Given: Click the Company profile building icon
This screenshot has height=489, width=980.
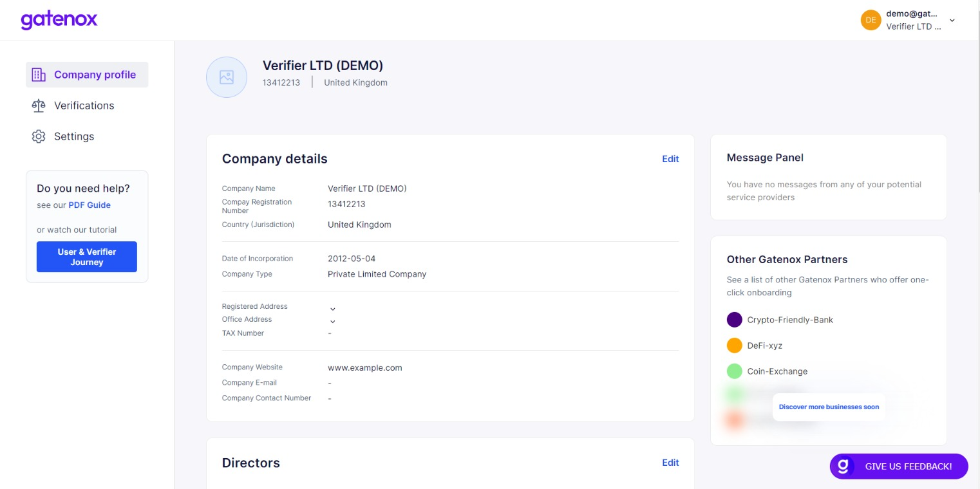Looking at the screenshot, I should pos(39,75).
